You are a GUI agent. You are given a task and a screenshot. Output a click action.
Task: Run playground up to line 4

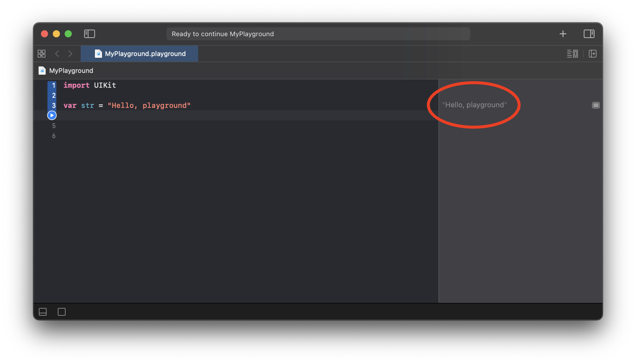tap(52, 115)
